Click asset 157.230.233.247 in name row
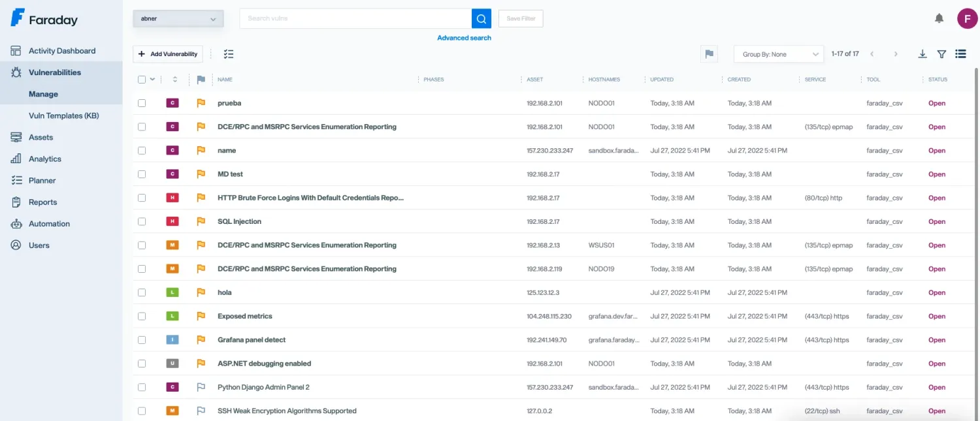The height and width of the screenshot is (421, 980). coord(549,151)
